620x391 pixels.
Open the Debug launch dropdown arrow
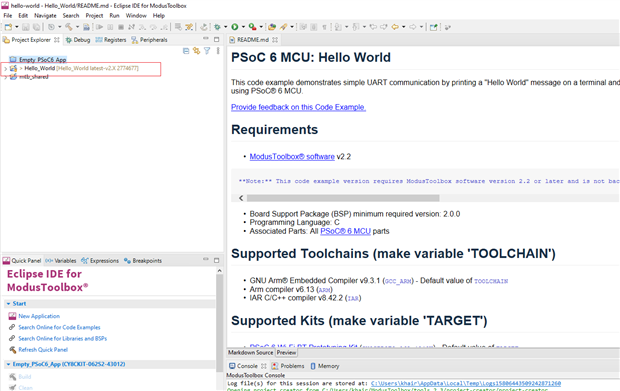click(x=226, y=27)
